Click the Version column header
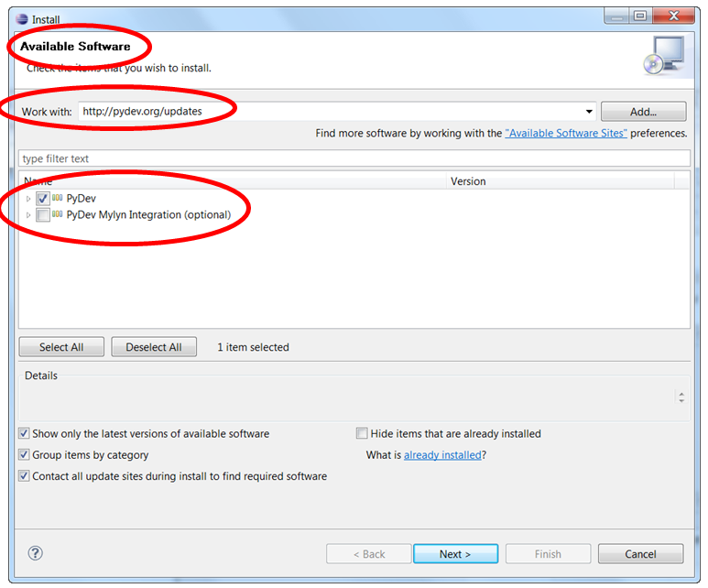This screenshot has width=708, height=588. pos(568,181)
